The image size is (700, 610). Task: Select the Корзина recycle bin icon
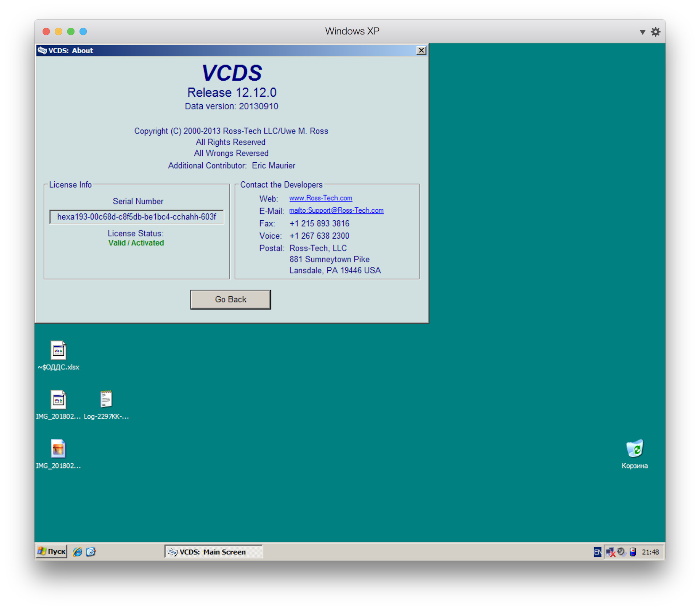[x=634, y=454]
